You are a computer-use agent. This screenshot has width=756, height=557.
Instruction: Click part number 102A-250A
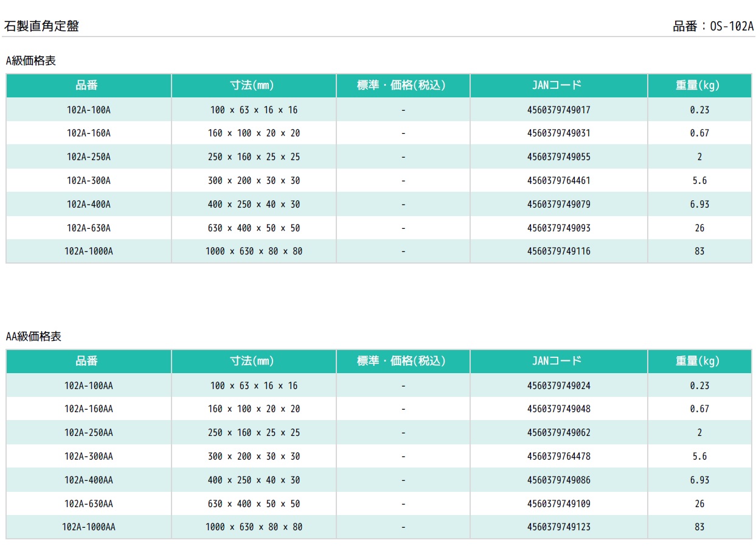point(89,157)
